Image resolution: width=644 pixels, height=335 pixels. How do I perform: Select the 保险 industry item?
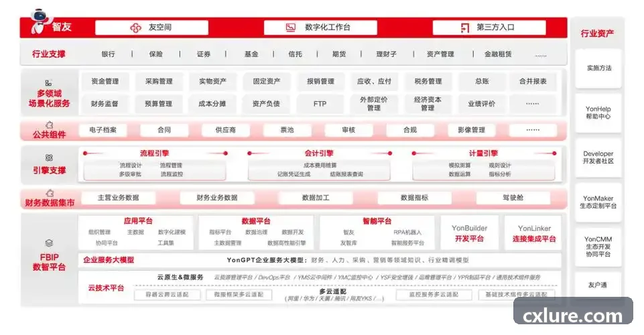point(155,54)
